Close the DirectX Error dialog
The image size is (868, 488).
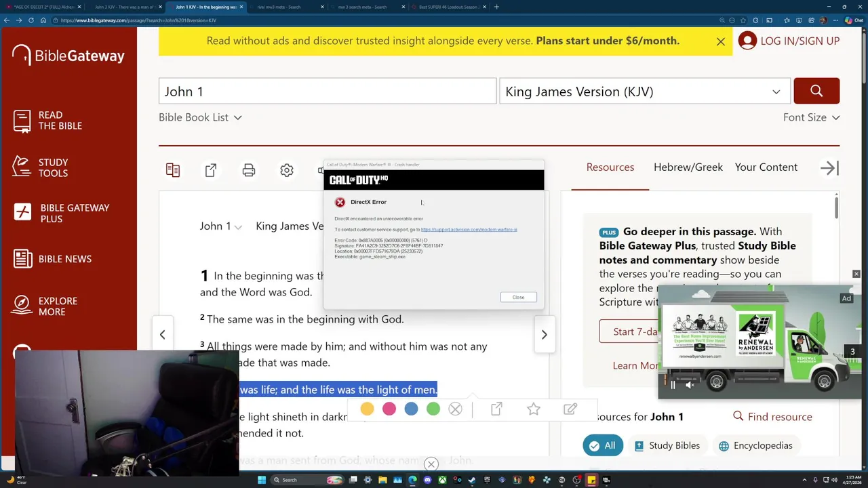[518, 297]
